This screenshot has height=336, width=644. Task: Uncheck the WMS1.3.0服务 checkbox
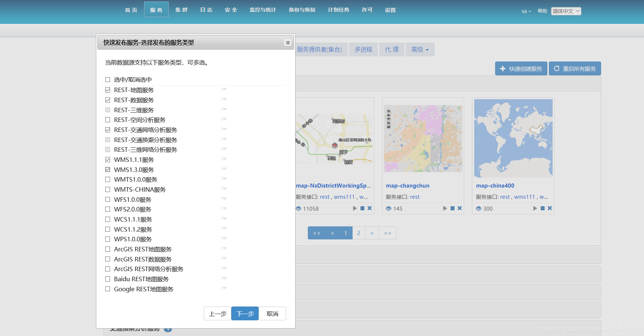click(x=107, y=170)
